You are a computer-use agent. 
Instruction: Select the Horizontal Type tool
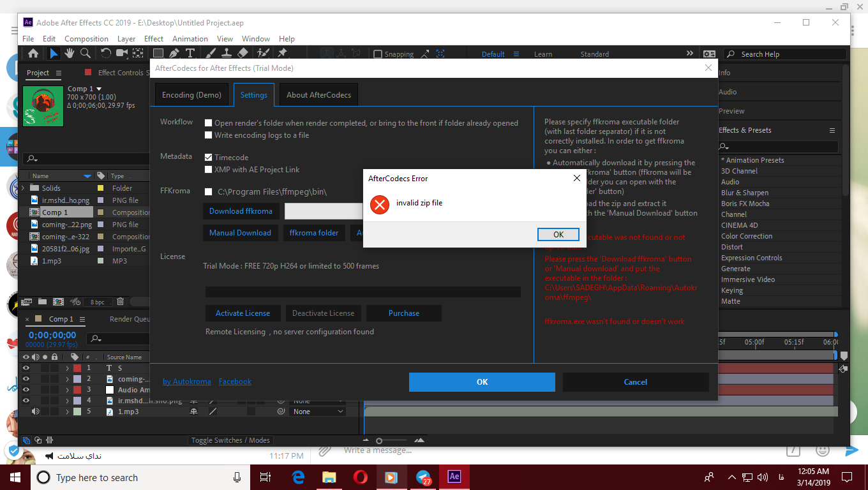pyautogui.click(x=190, y=54)
